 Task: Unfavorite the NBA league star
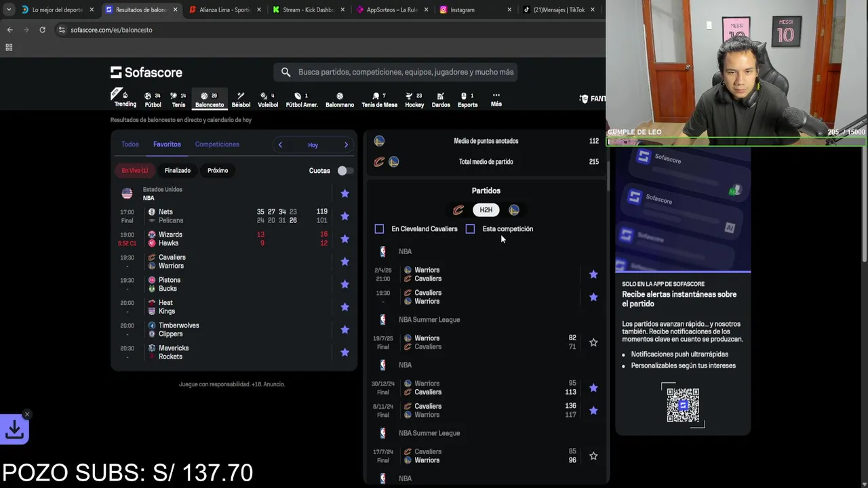[x=344, y=193]
